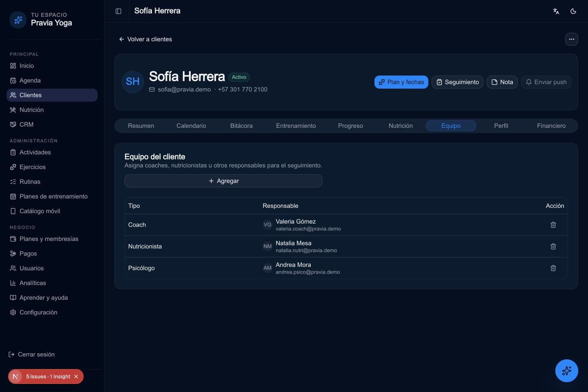
Task: Dismiss the issues badge with X
Action: (x=76, y=376)
